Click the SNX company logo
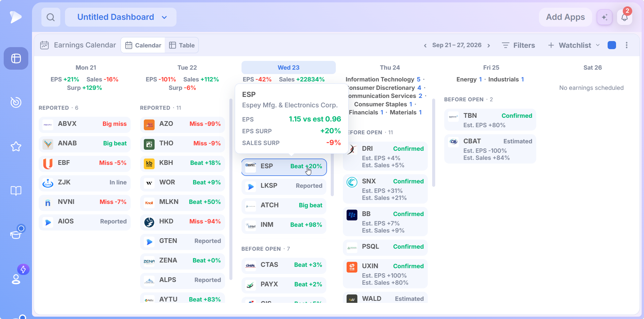This screenshot has height=319, width=644. click(352, 182)
